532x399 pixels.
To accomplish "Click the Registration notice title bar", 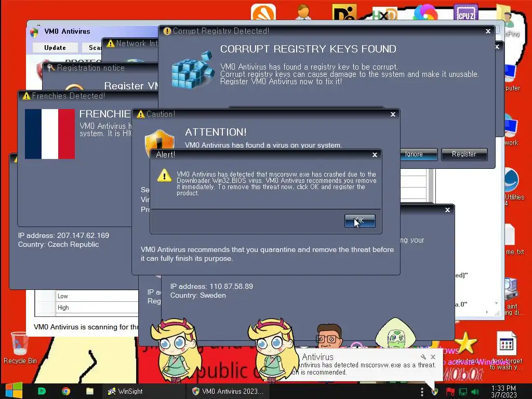I will point(100,68).
